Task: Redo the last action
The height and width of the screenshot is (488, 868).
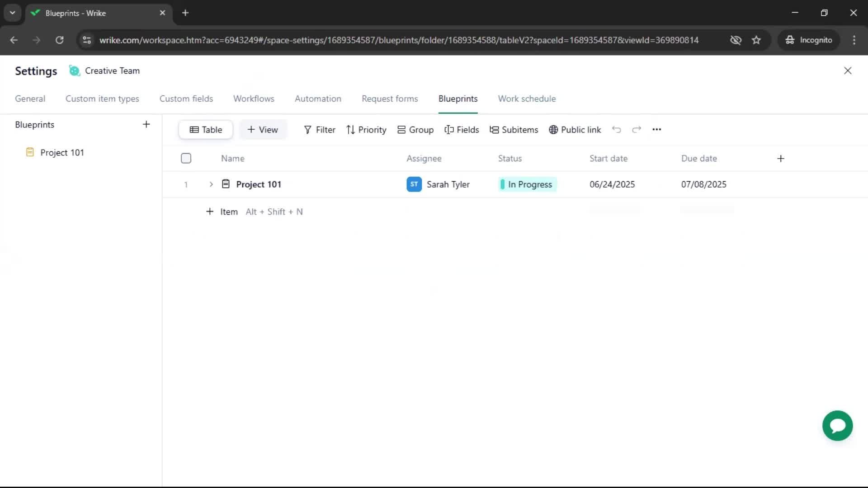Action: pyautogui.click(x=637, y=130)
